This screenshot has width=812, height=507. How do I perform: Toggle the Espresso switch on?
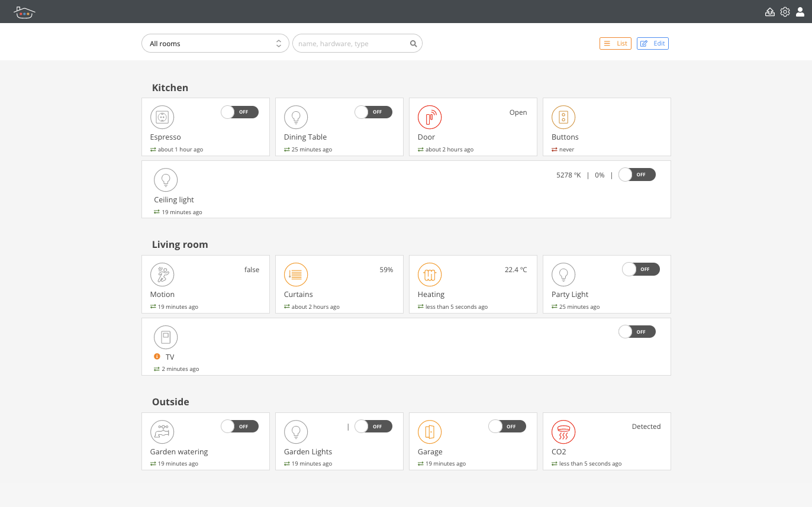[x=240, y=112]
